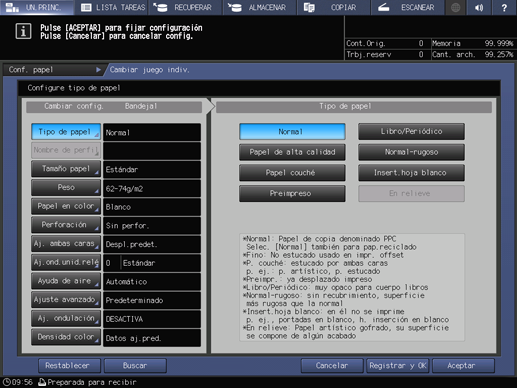Click the DESACTIVA curl adjustment value
The height and width of the screenshot is (388, 517).
coord(152,319)
